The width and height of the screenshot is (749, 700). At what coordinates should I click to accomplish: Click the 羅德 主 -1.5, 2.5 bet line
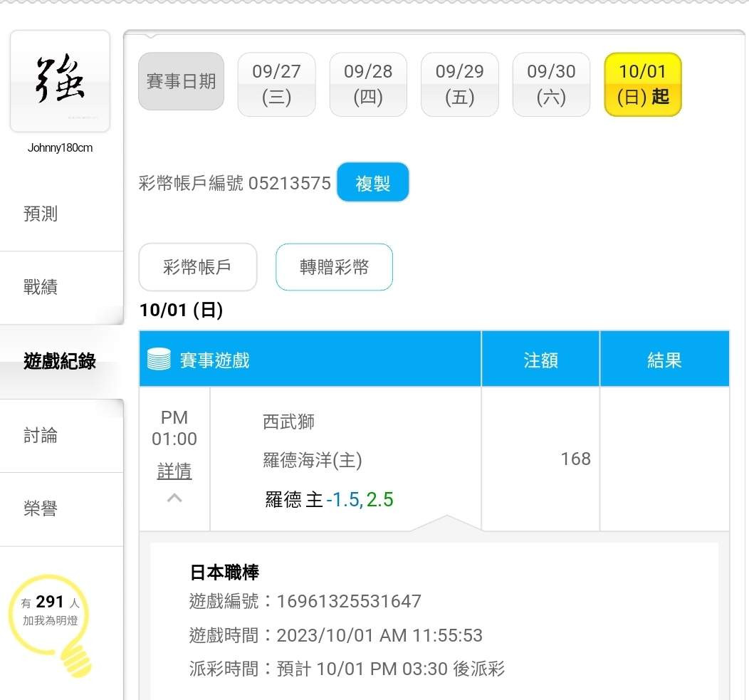(329, 499)
